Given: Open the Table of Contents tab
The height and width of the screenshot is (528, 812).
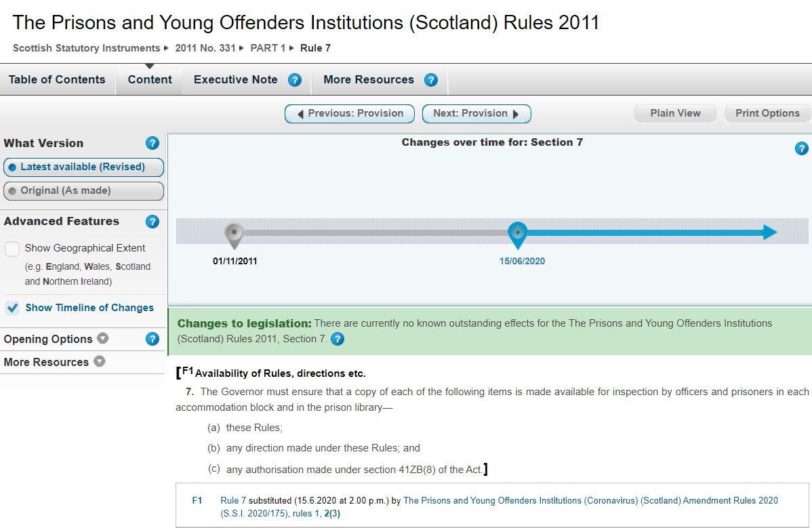Looking at the screenshot, I should coord(57,80).
